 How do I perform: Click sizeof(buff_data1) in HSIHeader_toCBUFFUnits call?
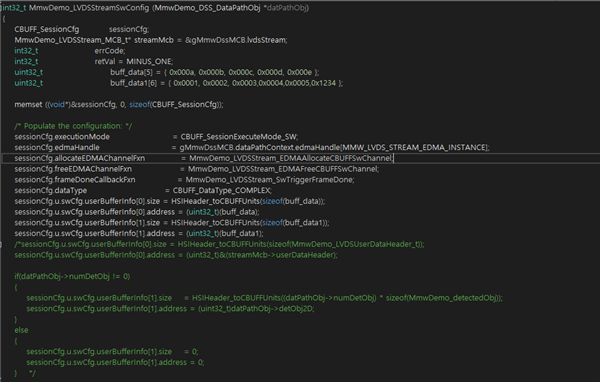294,222
